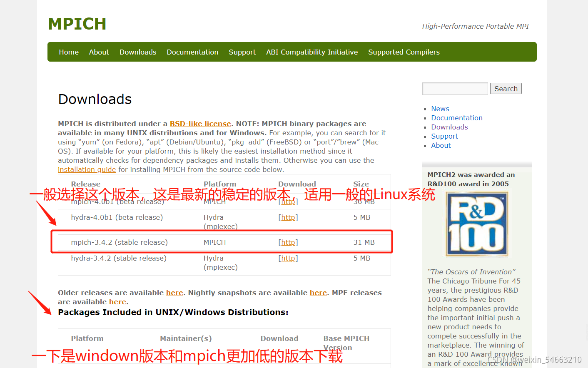This screenshot has width=588, height=368.
Task: Click the MPICH site title logo
Action: pyautogui.click(x=77, y=24)
